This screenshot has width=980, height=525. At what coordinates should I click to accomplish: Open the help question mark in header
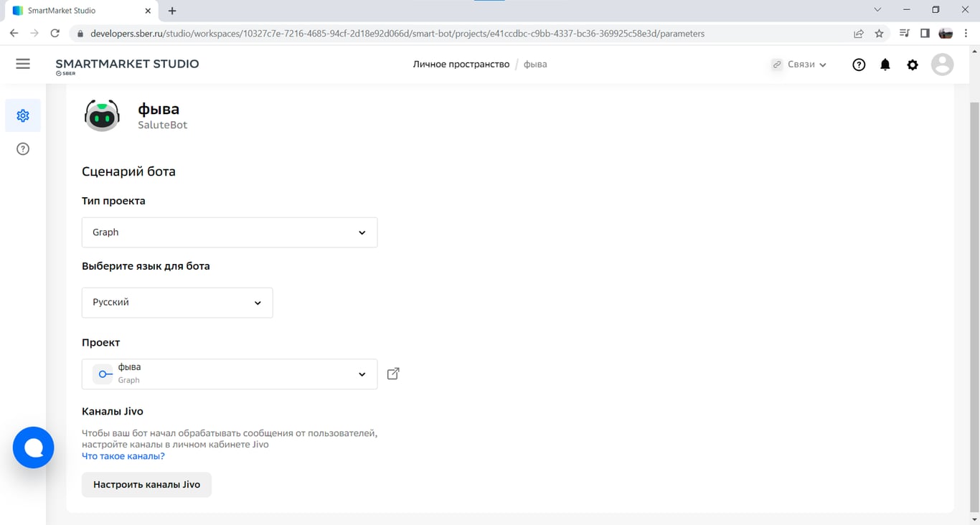[x=859, y=65]
